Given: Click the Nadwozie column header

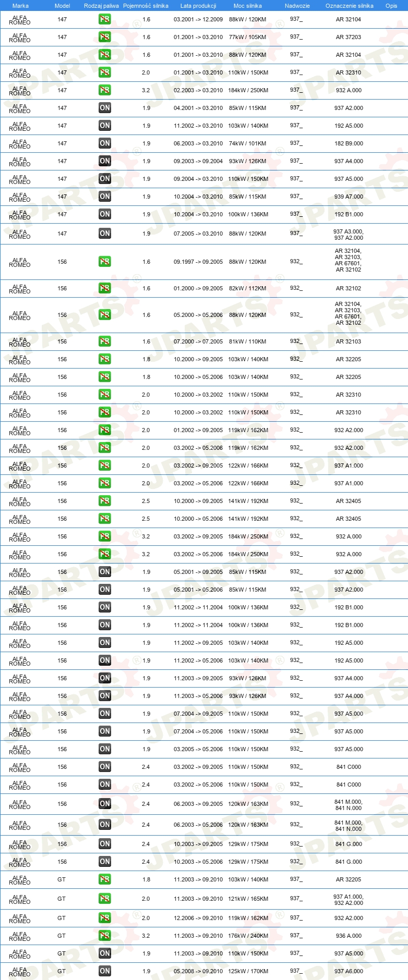Looking at the screenshot, I should click(297, 6).
